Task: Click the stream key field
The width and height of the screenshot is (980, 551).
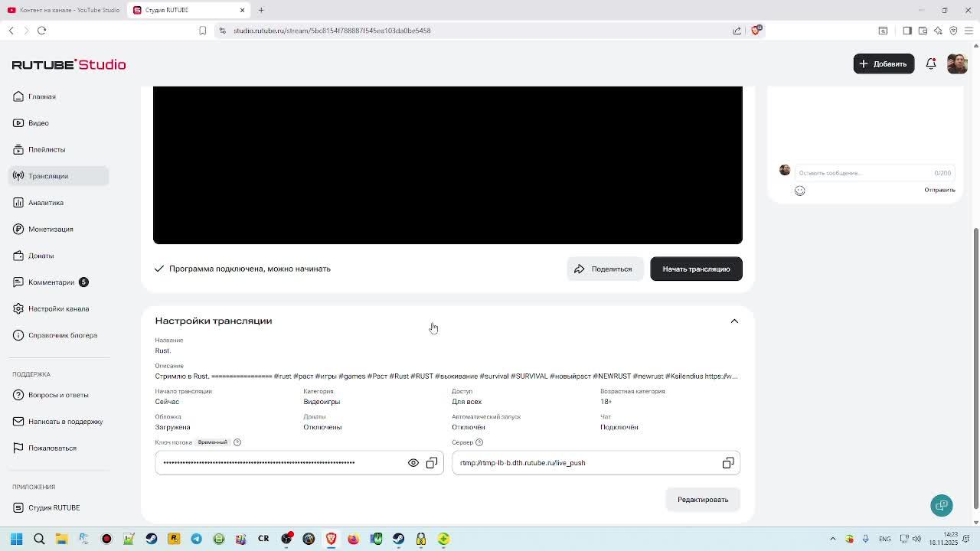Action: (299, 463)
